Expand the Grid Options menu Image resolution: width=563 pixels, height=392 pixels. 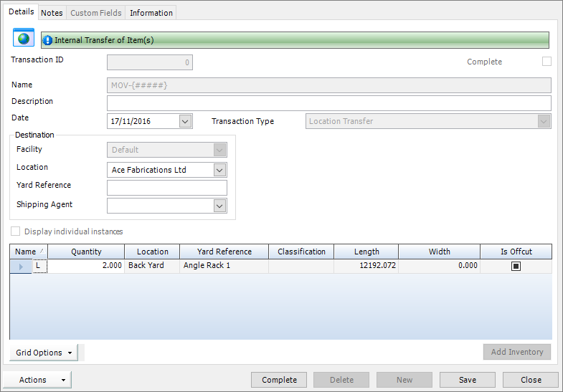(x=44, y=353)
